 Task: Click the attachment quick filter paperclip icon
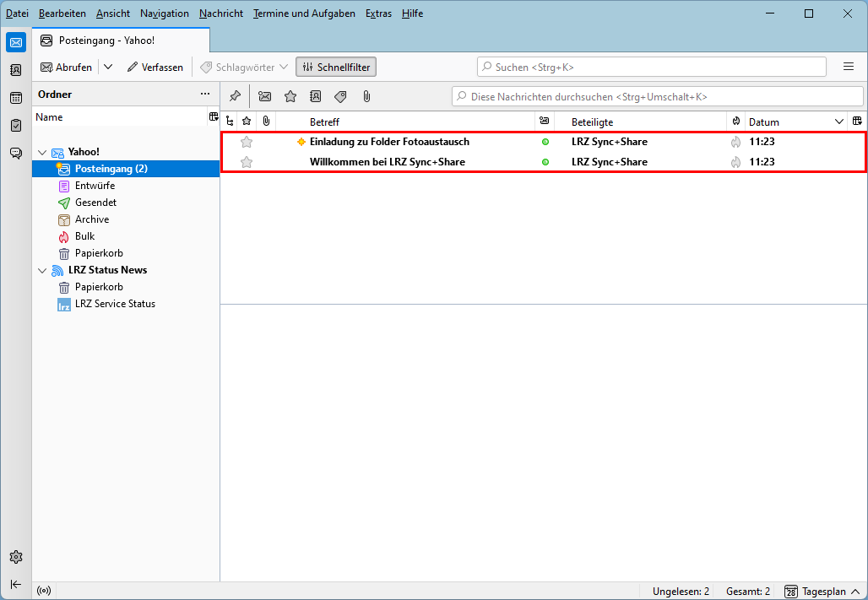point(366,96)
